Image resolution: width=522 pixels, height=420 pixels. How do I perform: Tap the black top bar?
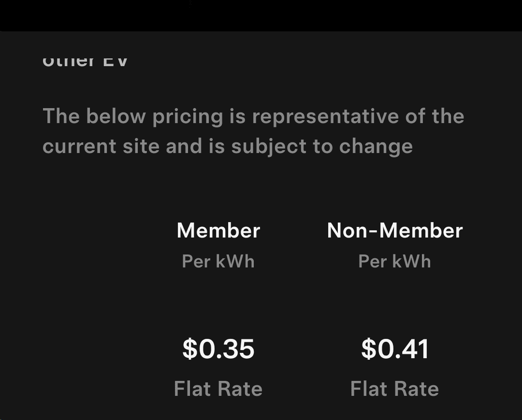click(x=261, y=15)
